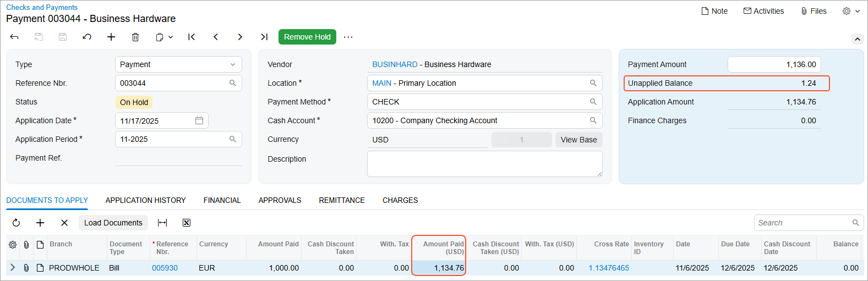Viewport: 868px width, 281px height.
Task: Click the paperclip icon in PRODWHOLE row
Action: pyautogui.click(x=26, y=268)
